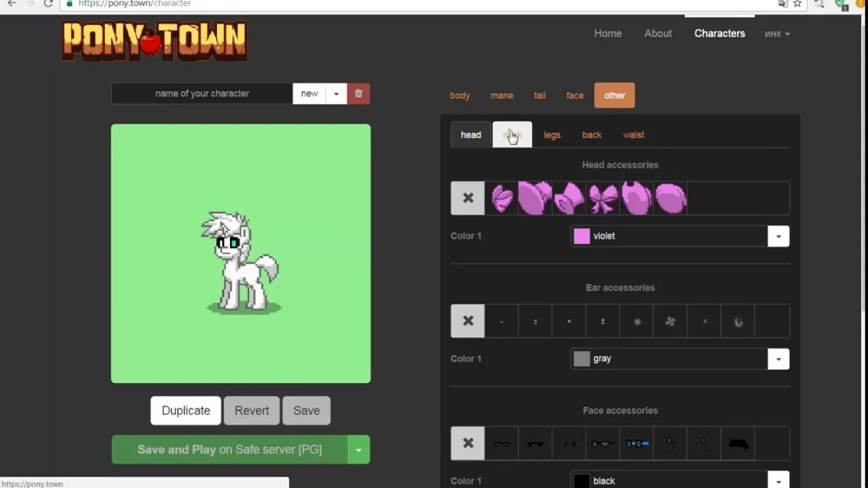Open the black color dropdown arrow
Image resolution: width=868 pixels, height=488 pixels.
tap(778, 479)
